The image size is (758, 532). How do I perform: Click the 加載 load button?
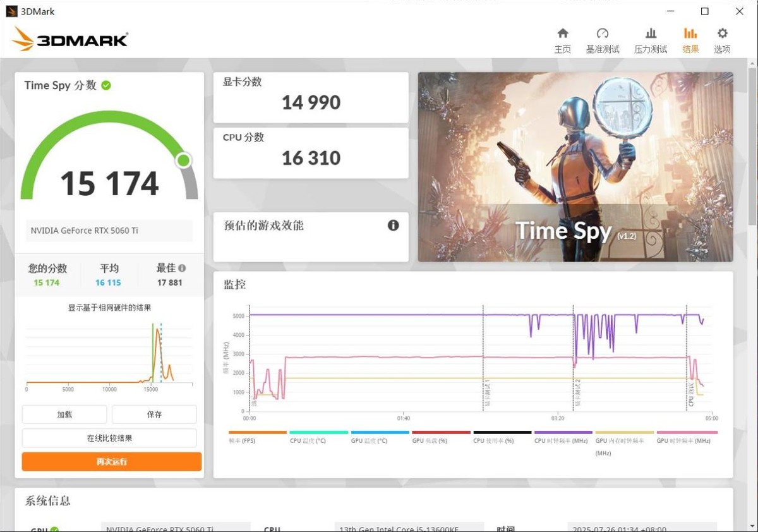[x=64, y=414]
